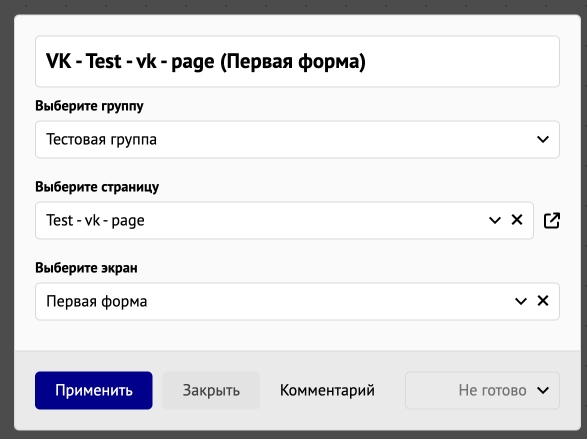This screenshot has width=587, height=439.
Task: Select the 'Первая форма' combo box text
Action: [x=97, y=301]
